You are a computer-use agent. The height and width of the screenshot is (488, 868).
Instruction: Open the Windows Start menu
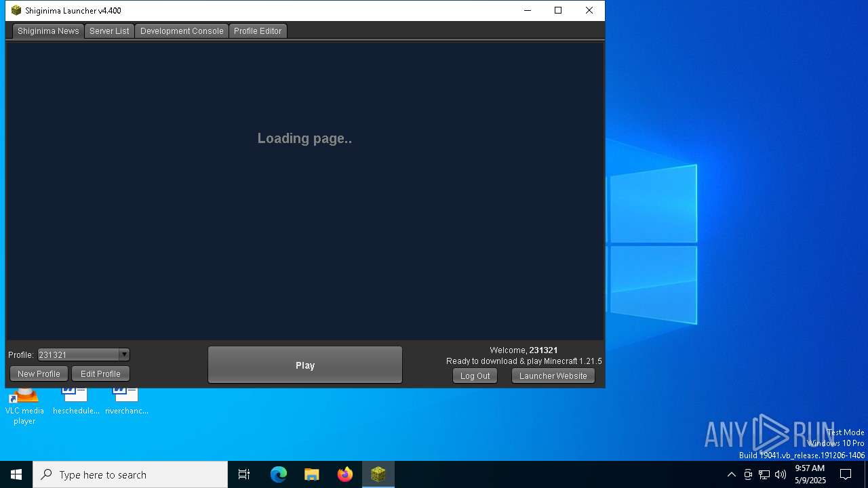pyautogui.click(x=16, y=474)
